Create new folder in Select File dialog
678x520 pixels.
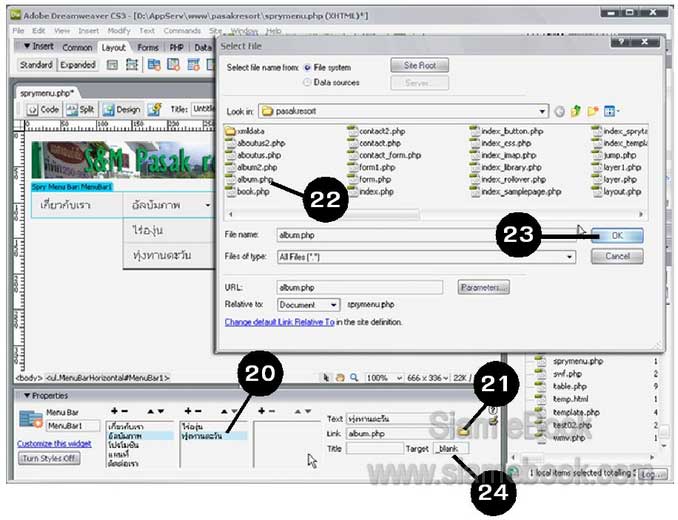coord(592,112)
